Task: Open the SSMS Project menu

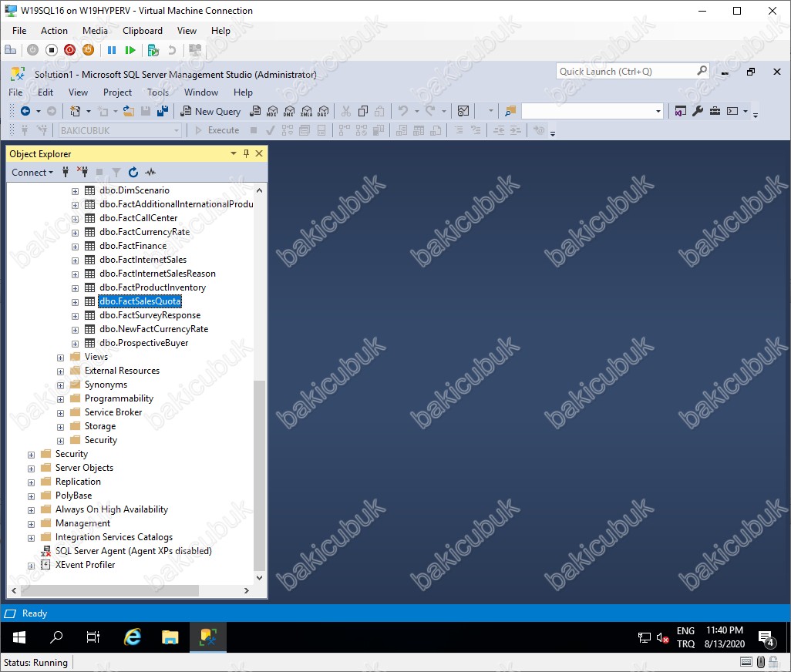Action: tap(117, 92)
